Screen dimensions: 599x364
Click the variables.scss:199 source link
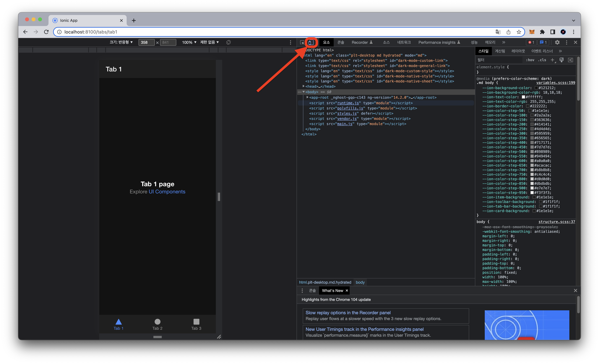click(x=556, y=83)
